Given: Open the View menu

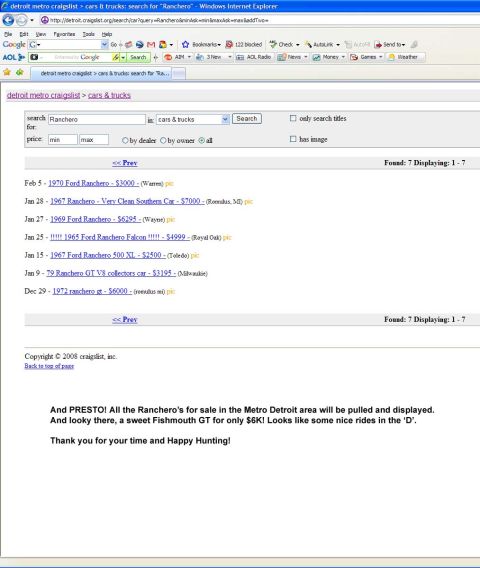Looking at the screenshot, I should (41, 34).
